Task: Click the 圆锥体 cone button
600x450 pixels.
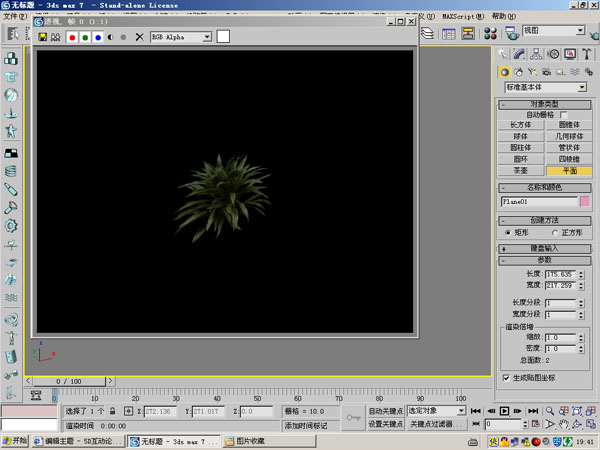Action: pos(569,125)
